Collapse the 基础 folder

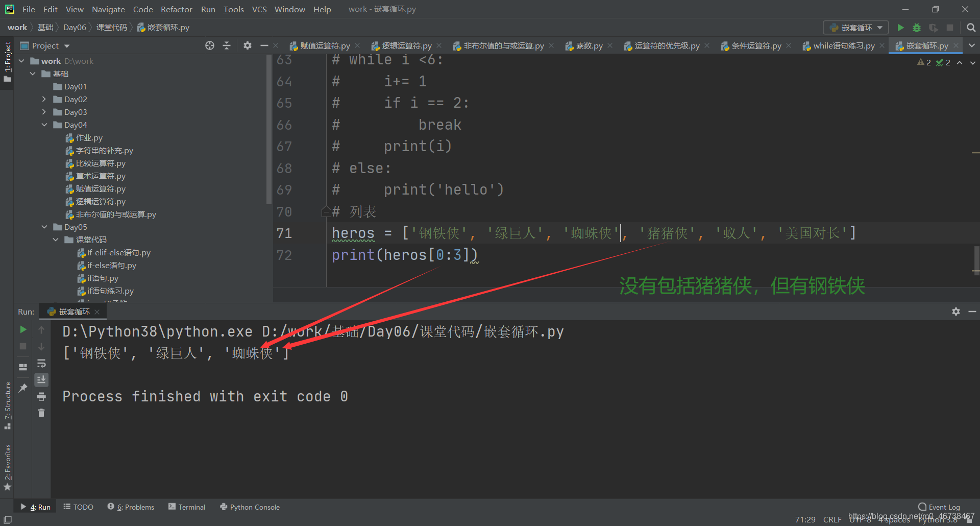[33, 74]
